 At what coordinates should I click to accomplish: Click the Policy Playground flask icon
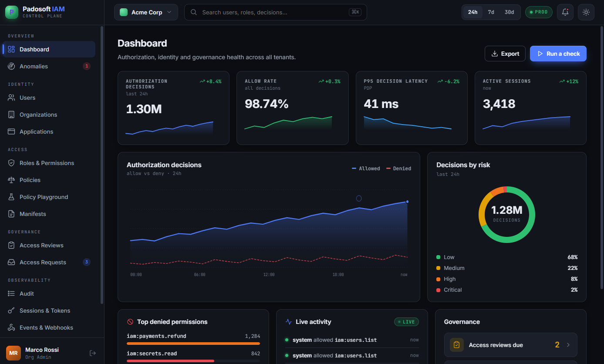pyautogui.click(x=11, y=197)
